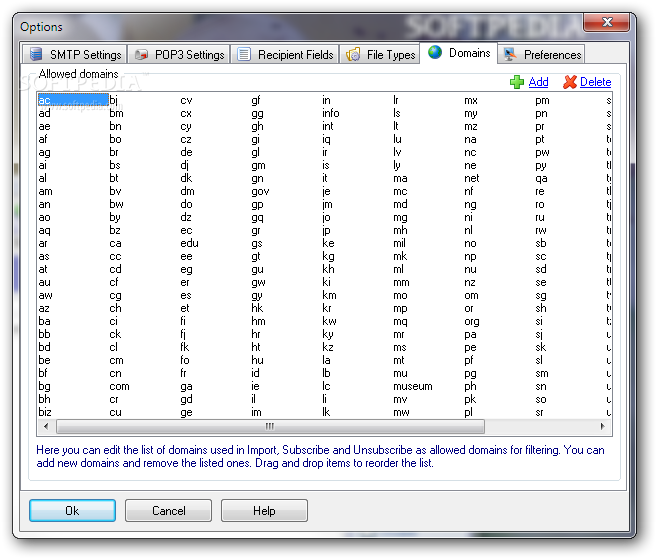Select the "com" domain entry
The height and width of the screenshot is (559, 657).
tap(119, 386)
